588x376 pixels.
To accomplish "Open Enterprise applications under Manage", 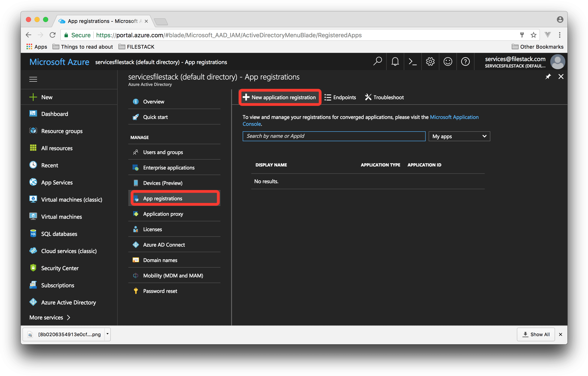I will click(174, 168).
